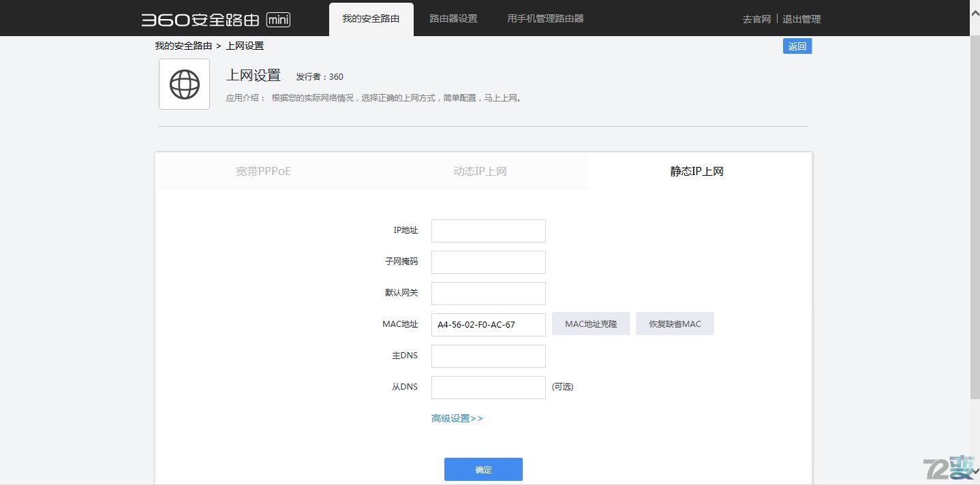980x485 pixels.
Task: Click the globe icon for 上网设置
Action: 184,84
